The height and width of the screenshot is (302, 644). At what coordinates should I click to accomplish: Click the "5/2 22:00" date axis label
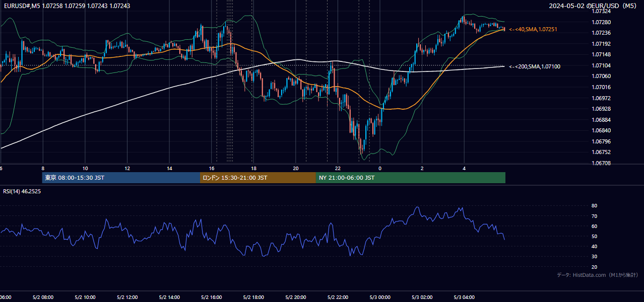tap(338, 297)
